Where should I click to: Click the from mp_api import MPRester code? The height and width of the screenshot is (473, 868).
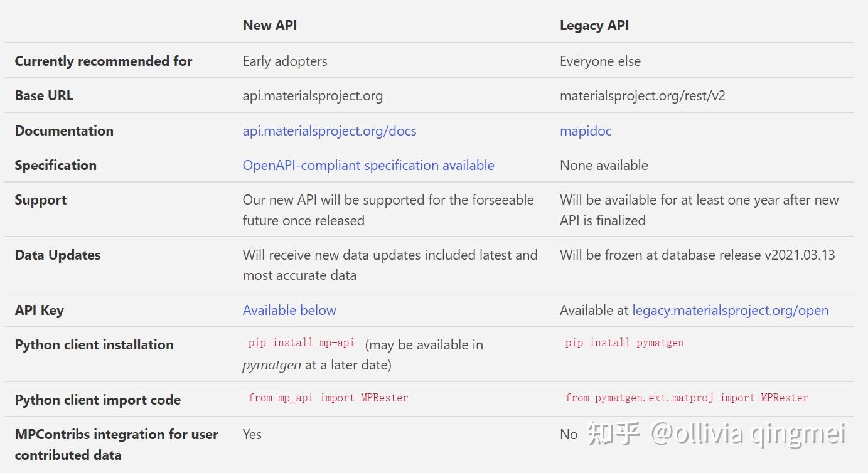coord(333,398)
